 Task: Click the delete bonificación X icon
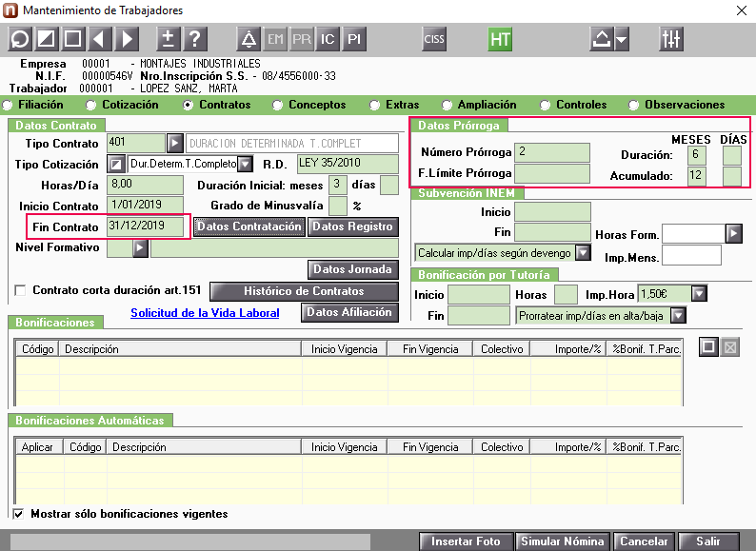(x=730, y=346)
